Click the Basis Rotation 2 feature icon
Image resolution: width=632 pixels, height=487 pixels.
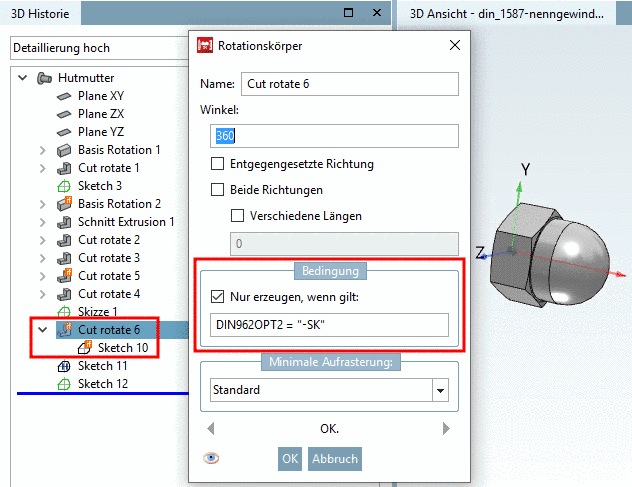pos(64,204)
